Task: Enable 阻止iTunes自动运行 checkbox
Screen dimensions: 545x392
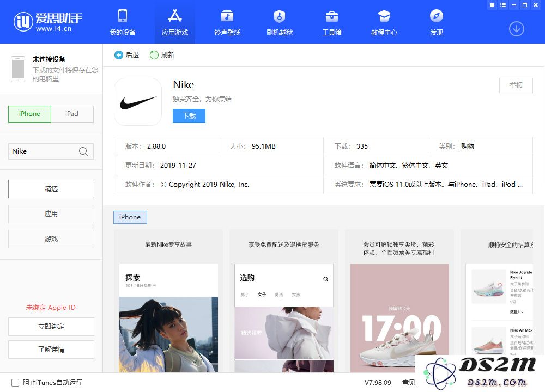Action: pos(15,383)
